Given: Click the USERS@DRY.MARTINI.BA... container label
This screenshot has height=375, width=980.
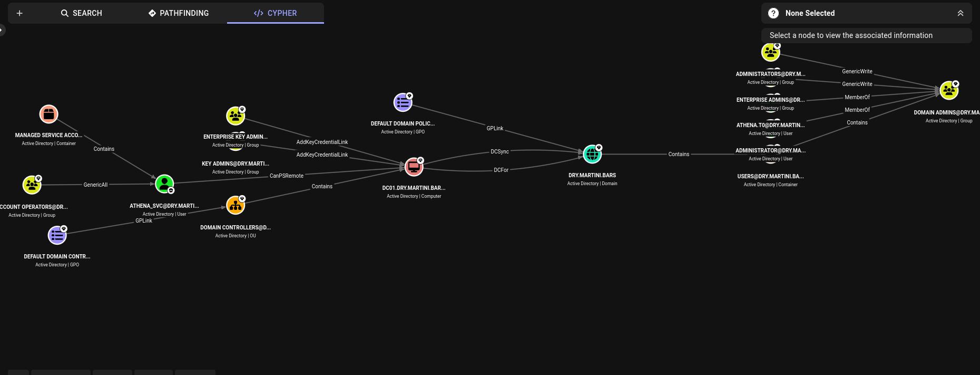Looking at the screenshot, I should pyautogui.click(x=771, y=176).
